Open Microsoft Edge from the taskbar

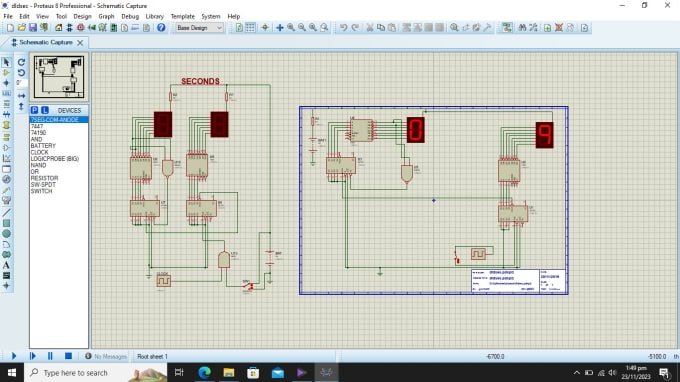pyautogui.click(x=204, y=372)
